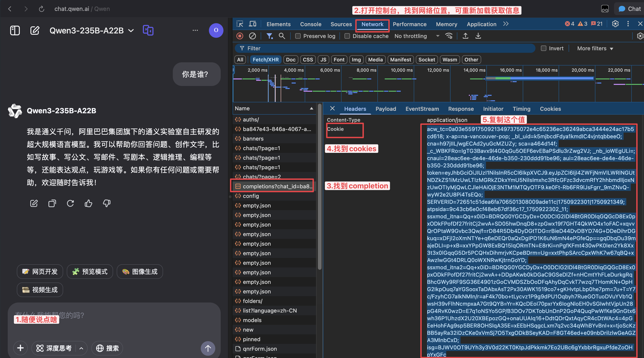Click the thumbs down icon
The height and width of the screenshot is (358, 644).
[x=107, y=203]
